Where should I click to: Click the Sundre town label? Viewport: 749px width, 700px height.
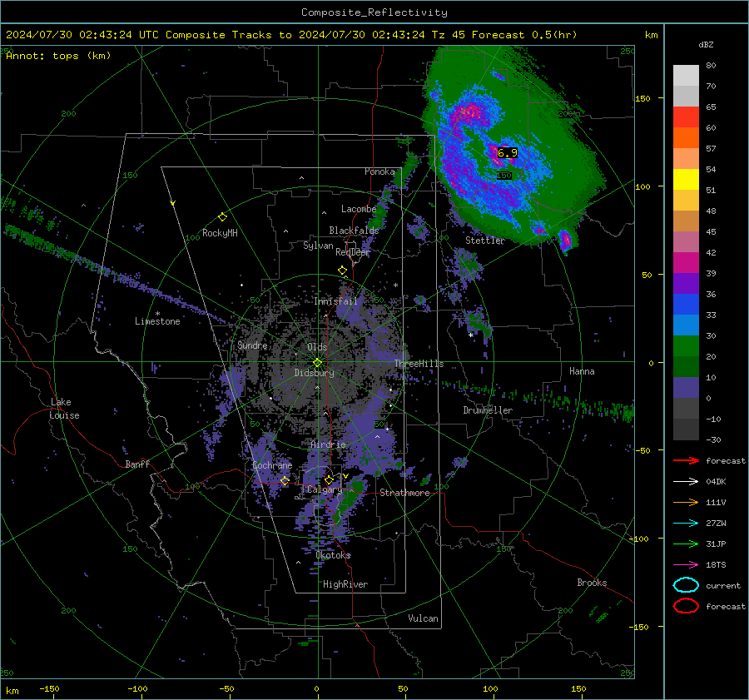tap(252, 345)
